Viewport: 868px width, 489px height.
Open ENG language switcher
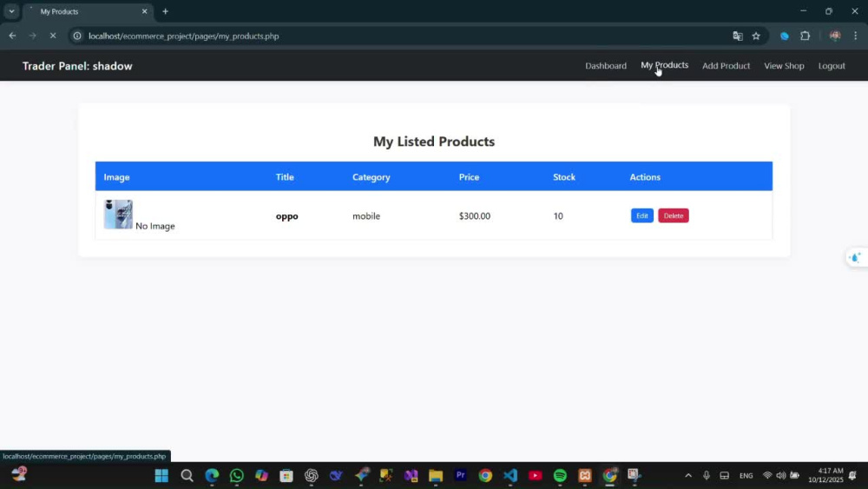(x=746, y=476)
